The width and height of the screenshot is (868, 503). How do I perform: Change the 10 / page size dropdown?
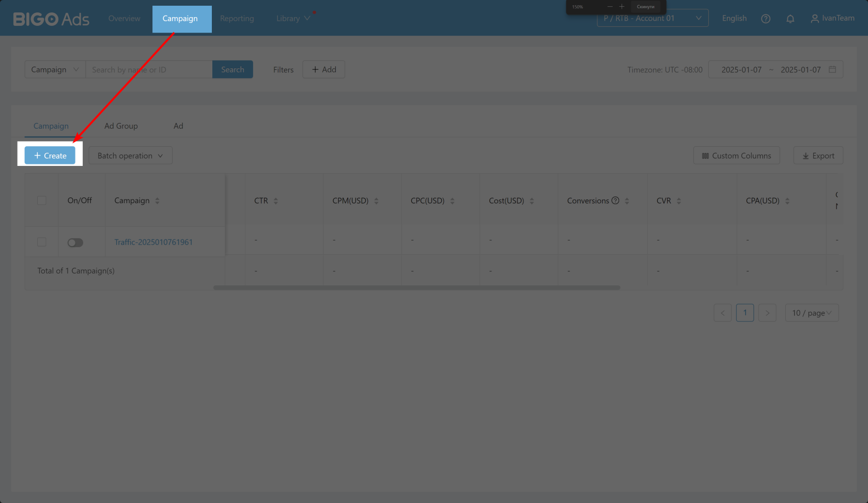click(x=812, y=313)
